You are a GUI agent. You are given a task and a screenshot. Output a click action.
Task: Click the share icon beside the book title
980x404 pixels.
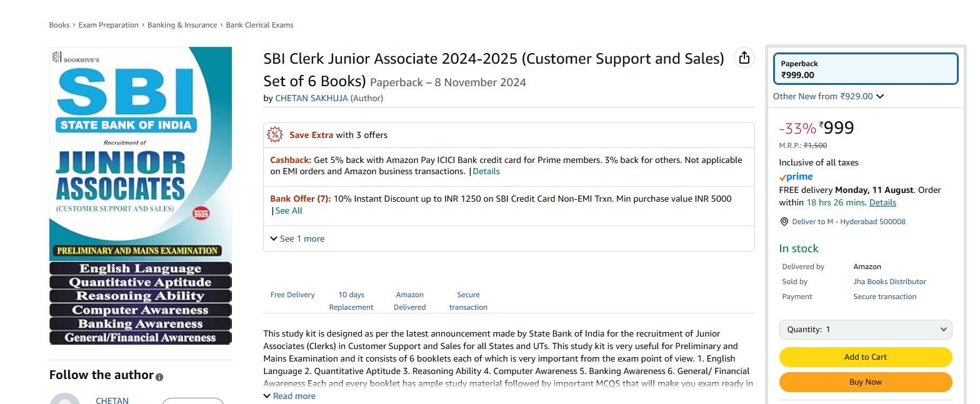click(x=744, y=58)
